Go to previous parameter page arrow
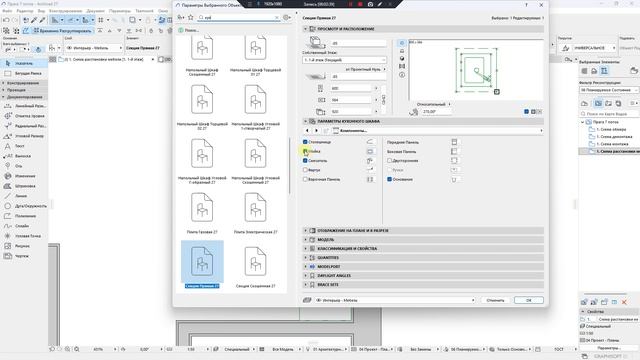Screen dimensions: 640x360 (x=307, y=131)
